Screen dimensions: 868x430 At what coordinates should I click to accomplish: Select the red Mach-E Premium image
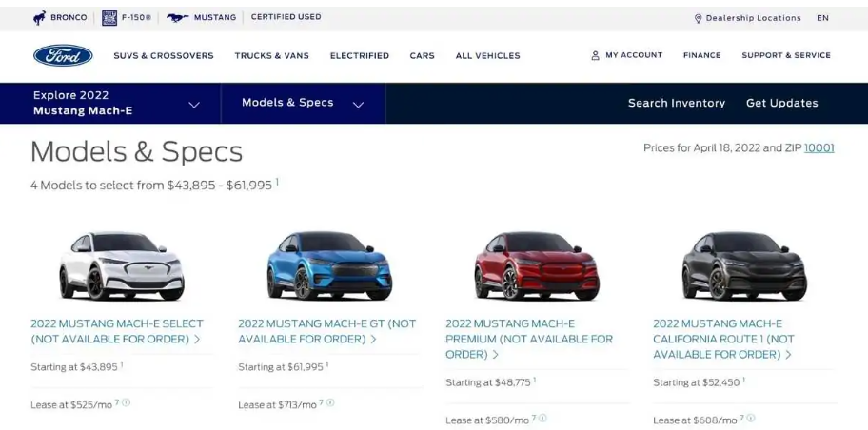[x=537, y=266]
